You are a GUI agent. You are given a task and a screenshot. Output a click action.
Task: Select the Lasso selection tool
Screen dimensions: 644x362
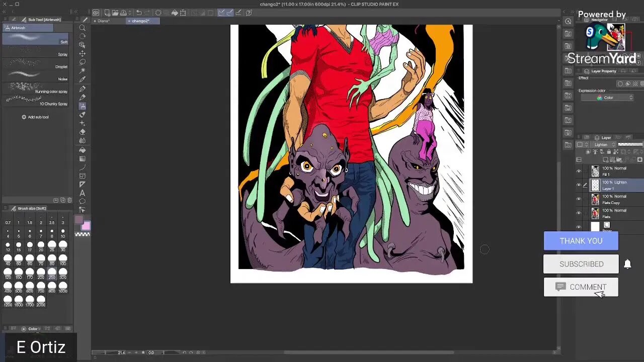(x=83, y=62)
